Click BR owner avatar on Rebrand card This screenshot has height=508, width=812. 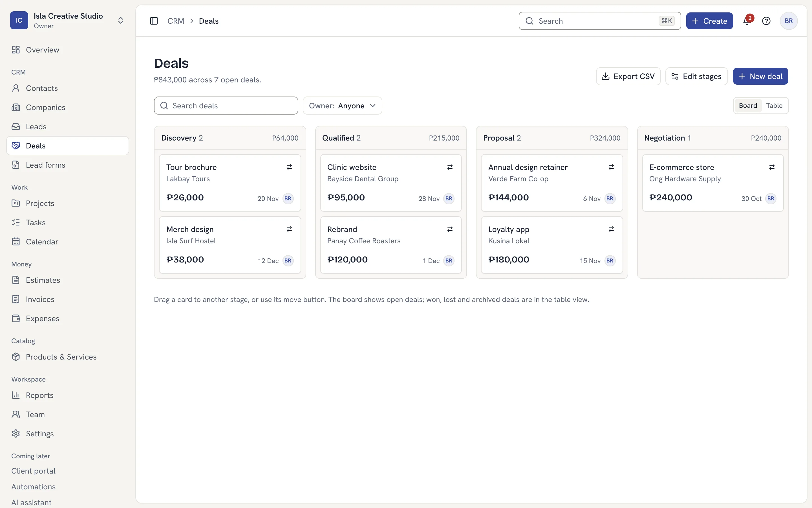click(x=449, y=261)
